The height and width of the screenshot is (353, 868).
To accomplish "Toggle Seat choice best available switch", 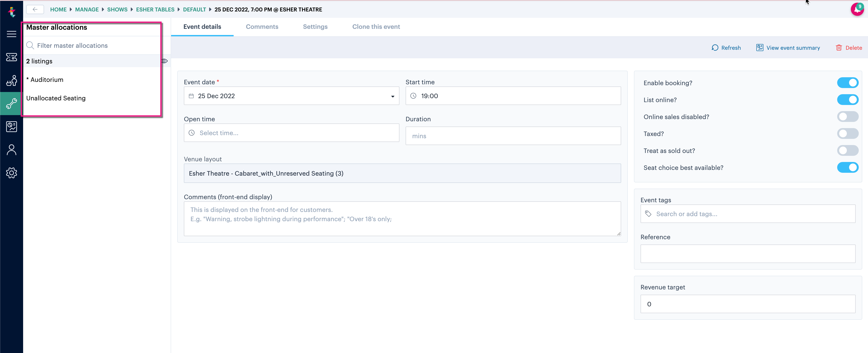I will pos(848,168).
